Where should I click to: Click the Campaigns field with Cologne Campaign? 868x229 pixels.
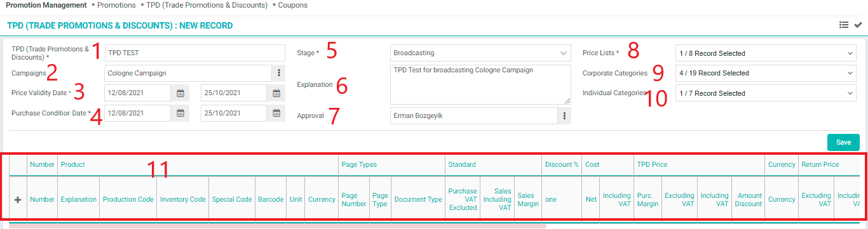189,74
